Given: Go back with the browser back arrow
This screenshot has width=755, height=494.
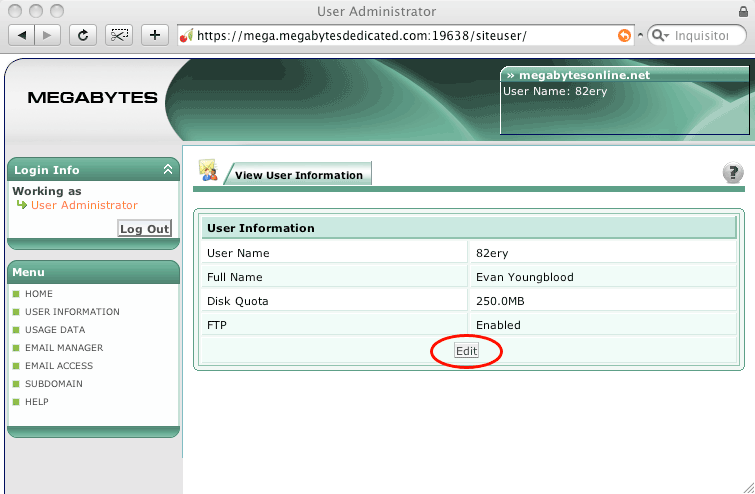Looking at the screenshot, I should [x=22, y=35].
